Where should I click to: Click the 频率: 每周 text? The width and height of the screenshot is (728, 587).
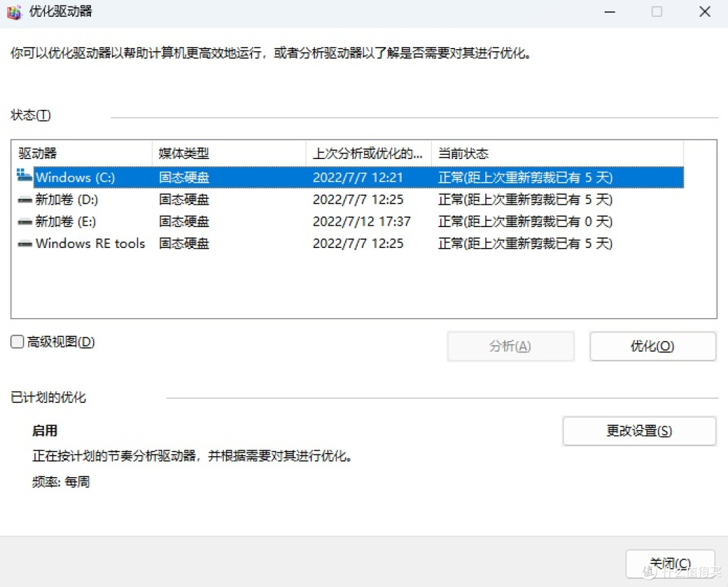tap(61, 482)
